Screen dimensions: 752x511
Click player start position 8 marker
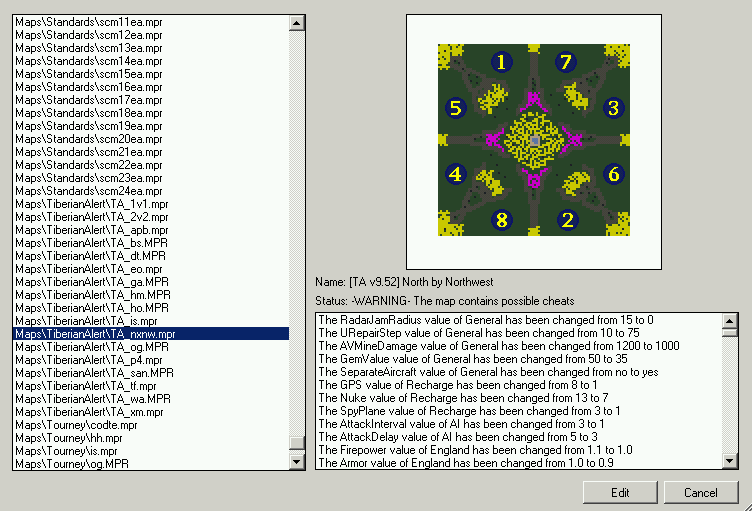501,220
